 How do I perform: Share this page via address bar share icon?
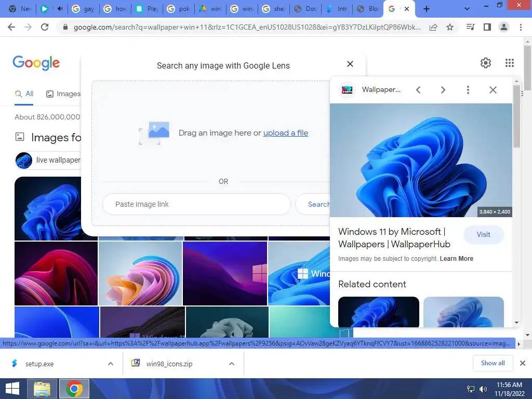point(433,28)
